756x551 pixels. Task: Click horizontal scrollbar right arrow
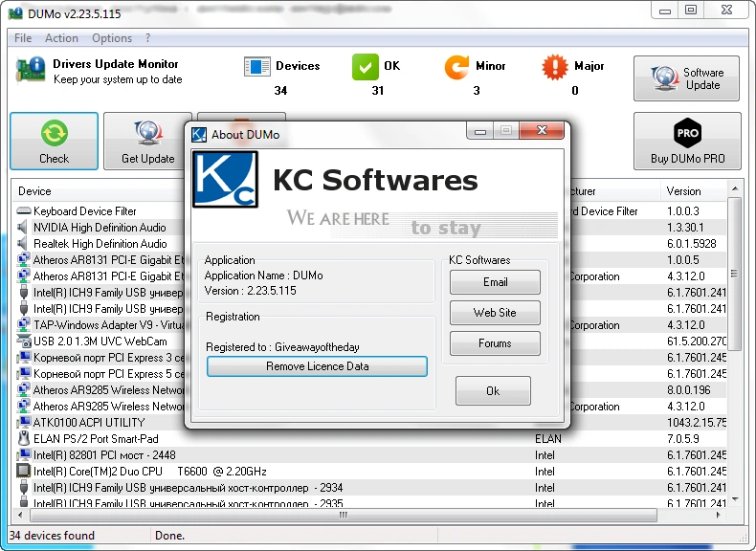719,515
